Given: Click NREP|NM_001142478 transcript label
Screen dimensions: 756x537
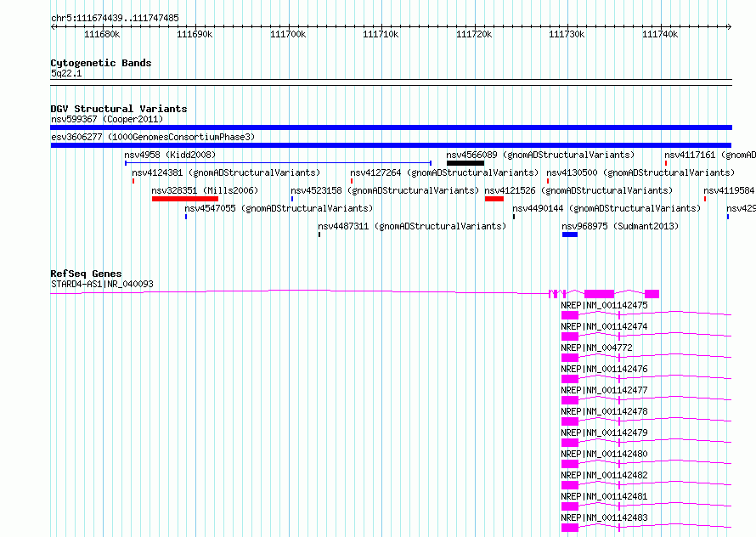Looking at the screenshot, I should [x=604, y=411].
